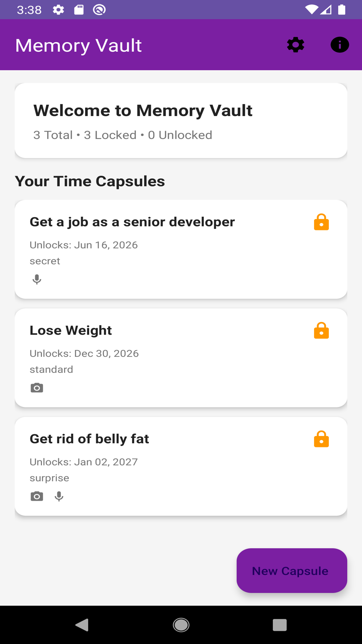Open the 'Lose Weight' capsule title
This screenshot has height=644, width=362.
pyautogui.click(x=71, y=330)
